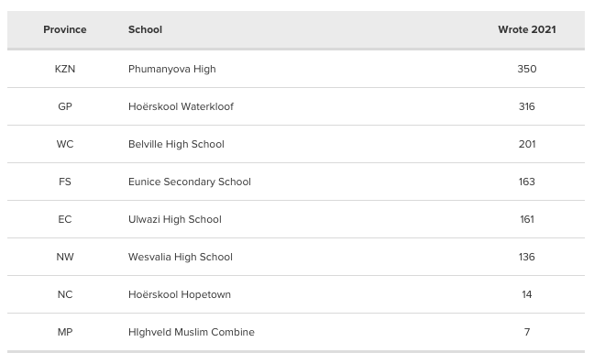The image size is (594, 364).
Task: Select the Hoërskool Waterkloof school name
Action: click(x=181, y=106)
